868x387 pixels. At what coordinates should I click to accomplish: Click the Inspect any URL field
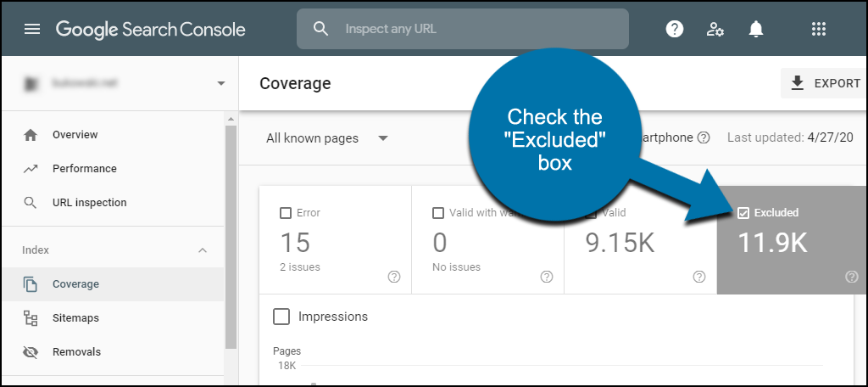[x=463, y=29]
